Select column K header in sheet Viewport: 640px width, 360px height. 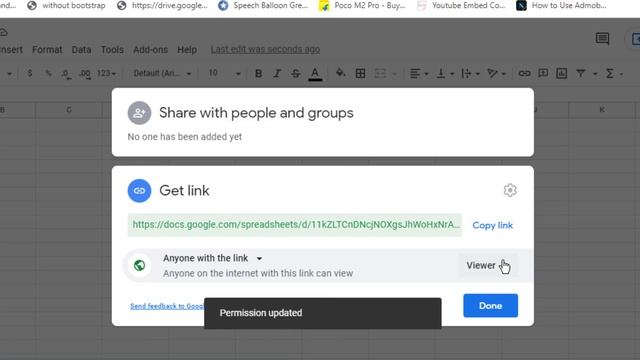click(x=602, y=109)
